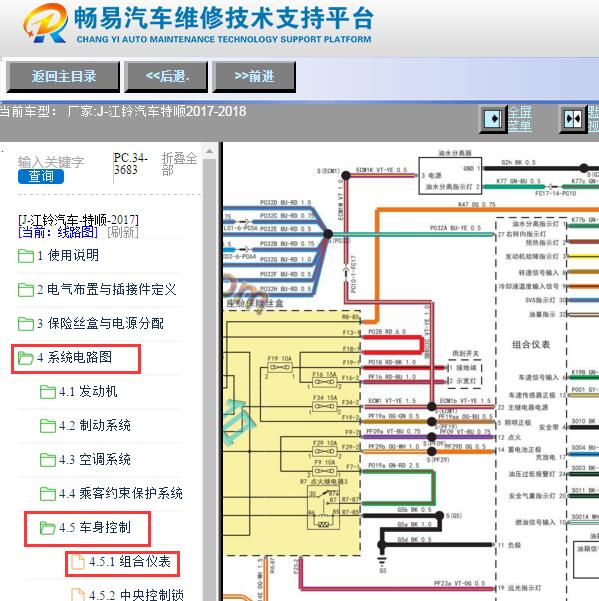The image size is (599, 601).
Task: Select 3 保险丝盒与电源分配 entry
Action: (100, 323)
